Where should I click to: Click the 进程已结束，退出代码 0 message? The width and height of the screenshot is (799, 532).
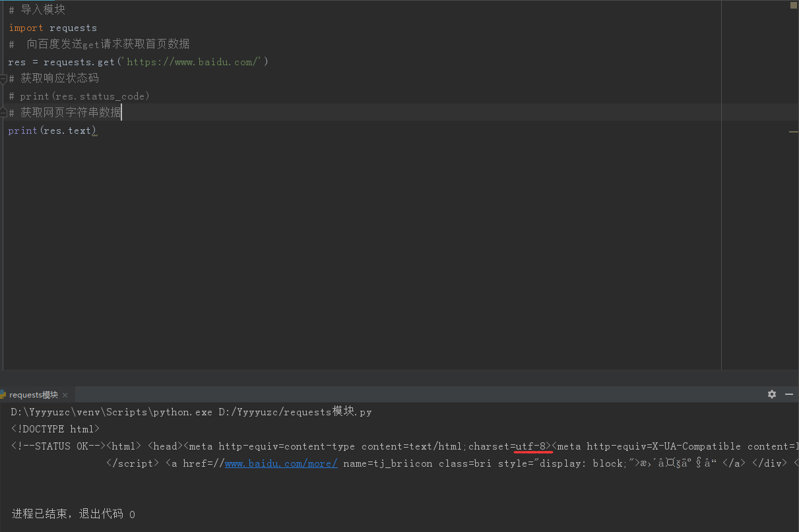73,514
